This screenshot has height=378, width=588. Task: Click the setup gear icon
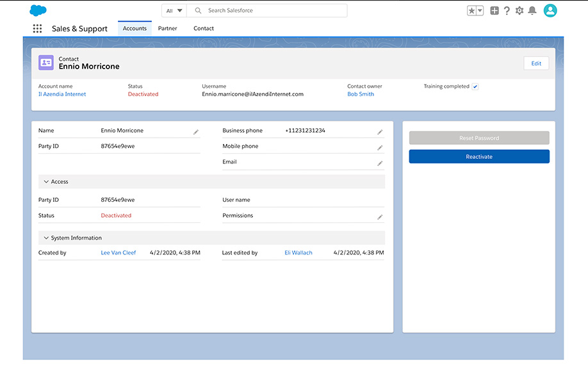[x=519, y=10]
